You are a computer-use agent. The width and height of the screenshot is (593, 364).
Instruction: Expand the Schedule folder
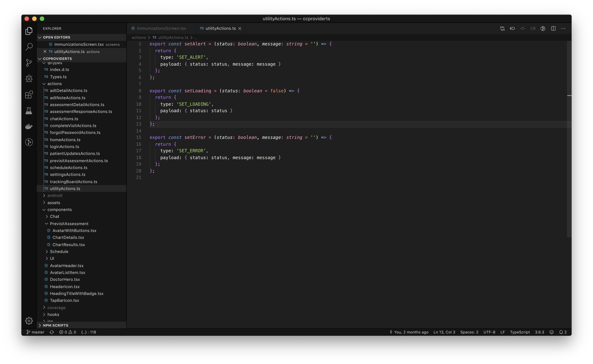pyautogui.click(x=59, y=252)
